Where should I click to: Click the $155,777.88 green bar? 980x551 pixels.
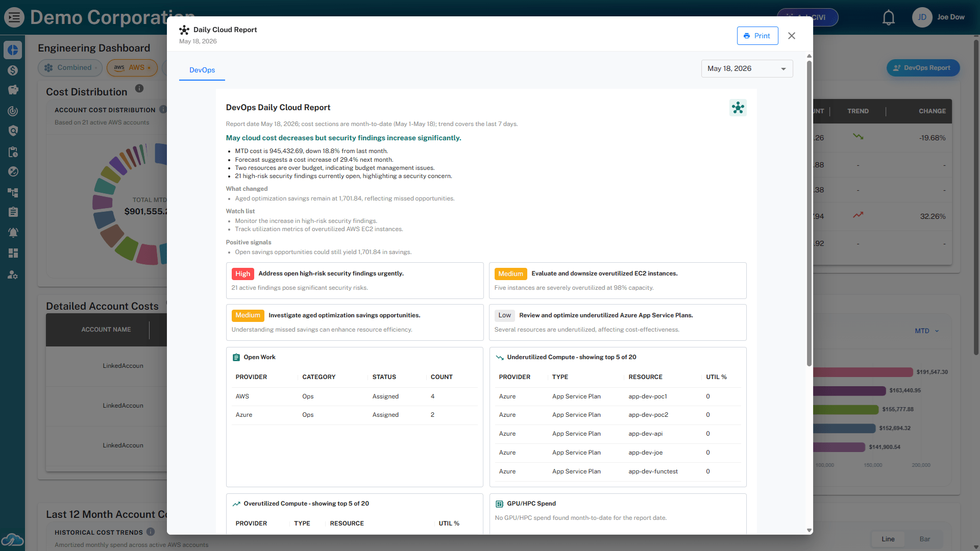click(x=846, y=410)
